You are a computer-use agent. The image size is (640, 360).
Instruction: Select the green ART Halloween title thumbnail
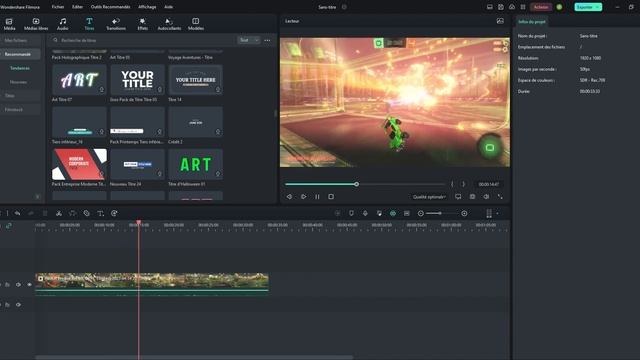(195, 164)
